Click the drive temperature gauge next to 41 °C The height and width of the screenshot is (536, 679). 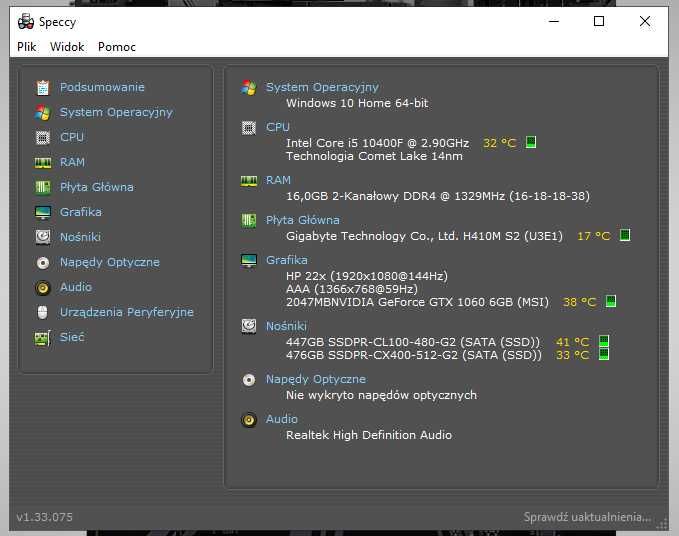[604, 341]
